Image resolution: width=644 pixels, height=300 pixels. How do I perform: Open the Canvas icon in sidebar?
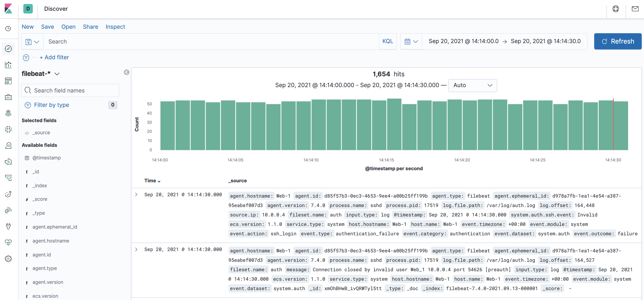[x=8, y=97]
